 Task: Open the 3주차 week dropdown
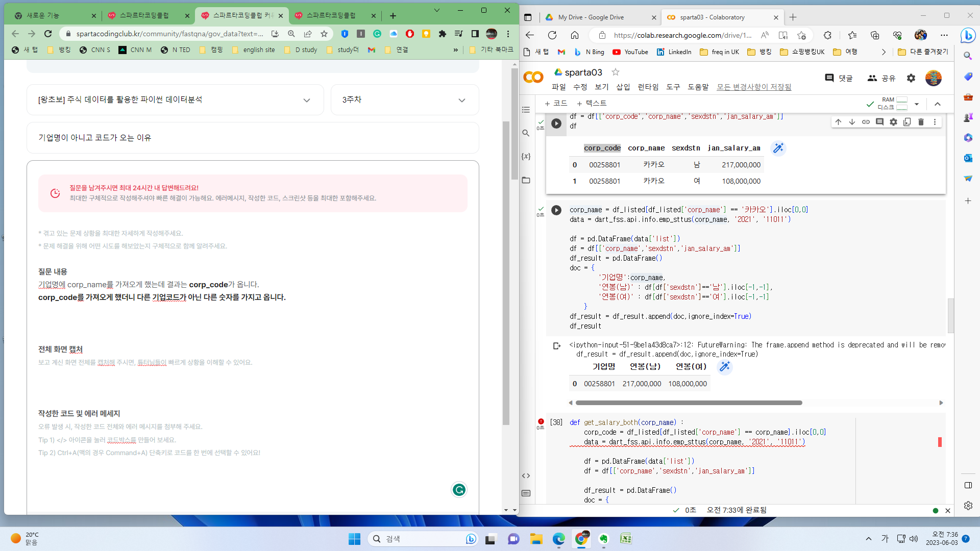(x=405, y=100)
